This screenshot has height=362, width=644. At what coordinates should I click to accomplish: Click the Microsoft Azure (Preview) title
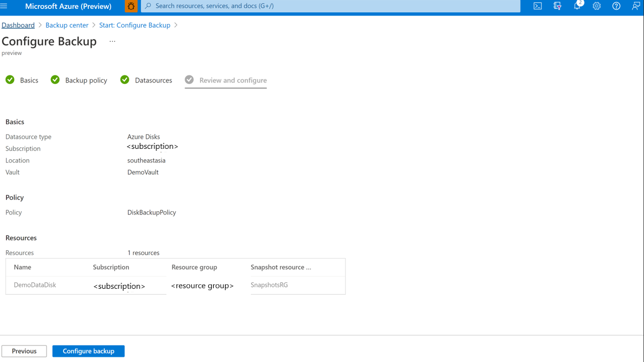point(68,6)
